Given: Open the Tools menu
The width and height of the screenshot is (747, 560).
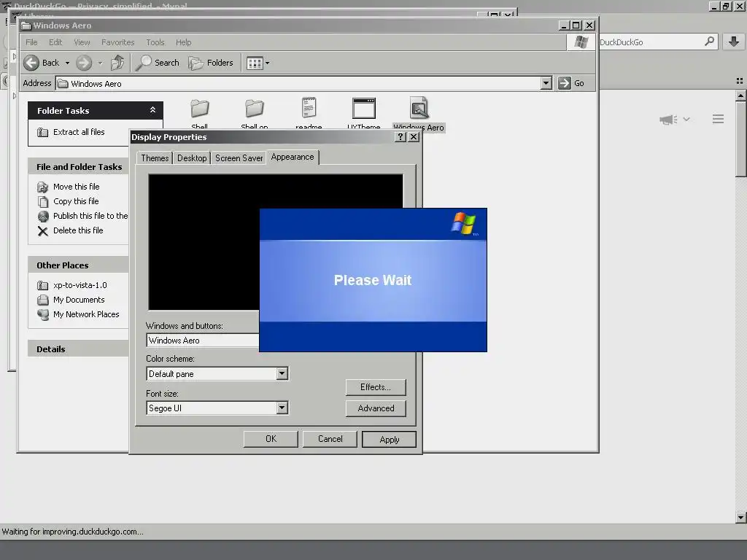Looking at the screenshot, I should click(155, 42).
